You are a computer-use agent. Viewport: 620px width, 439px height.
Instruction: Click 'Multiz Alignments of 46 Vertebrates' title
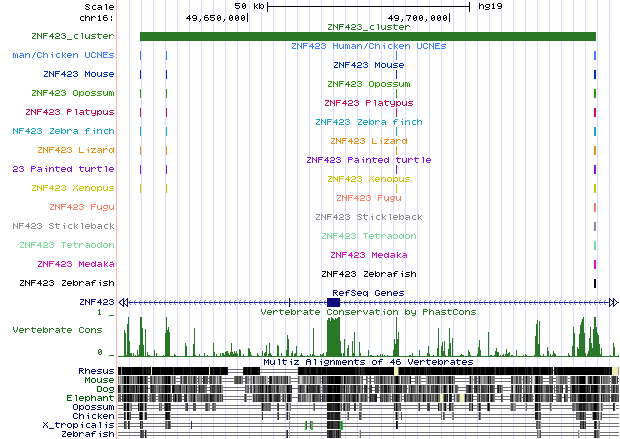click(368, 361)
